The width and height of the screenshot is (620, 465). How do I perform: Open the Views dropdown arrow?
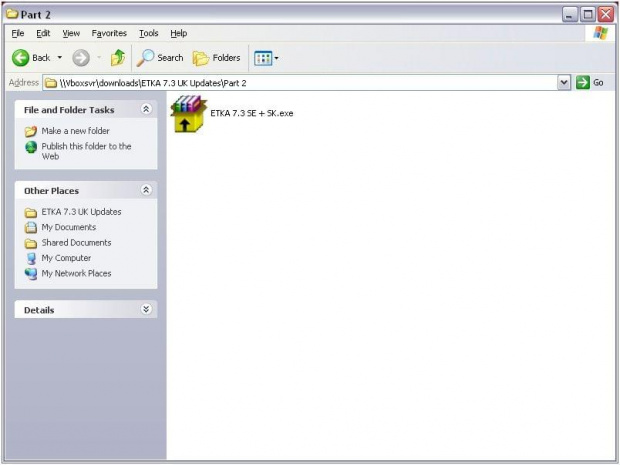coord(276,59)
